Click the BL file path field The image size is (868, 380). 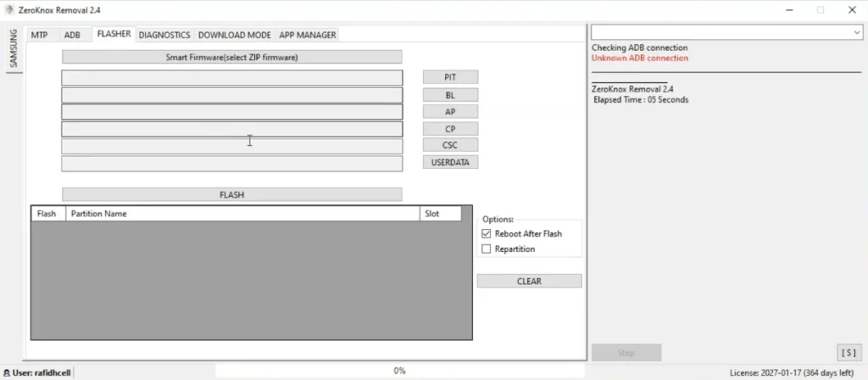pyautogui.click(x=232, y=95)
